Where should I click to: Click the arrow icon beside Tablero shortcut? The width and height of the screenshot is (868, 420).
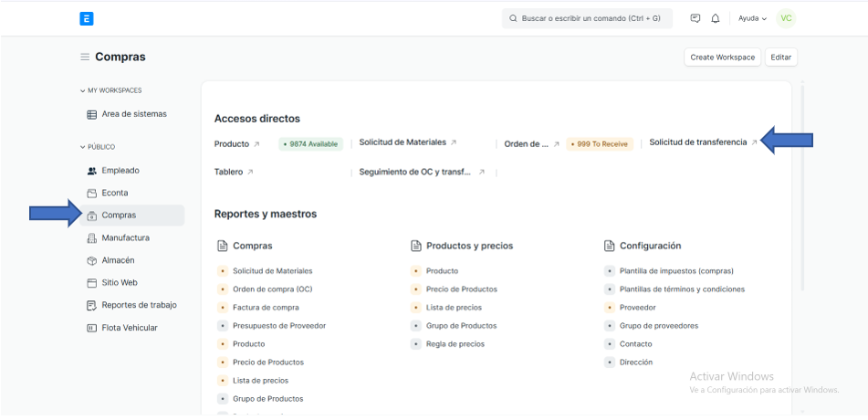pos(250,173)
